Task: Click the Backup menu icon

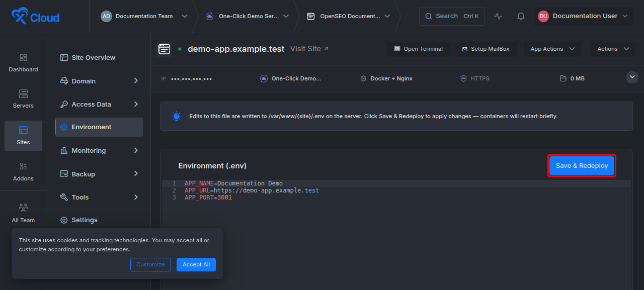Action: pos(64,174)
